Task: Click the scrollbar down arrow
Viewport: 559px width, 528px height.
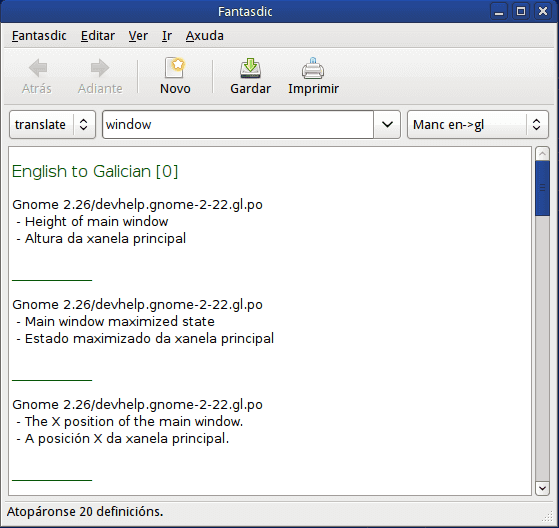Action: 542,488
